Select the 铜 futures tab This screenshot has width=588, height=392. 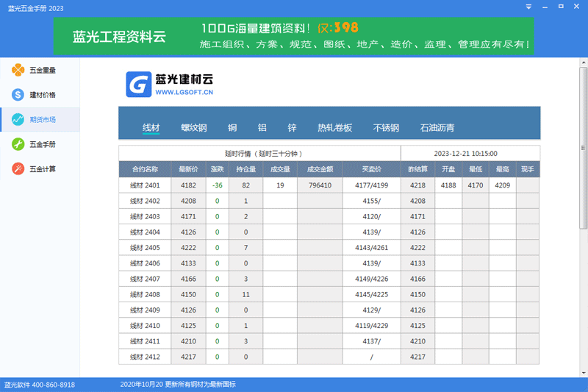[232, 128]
